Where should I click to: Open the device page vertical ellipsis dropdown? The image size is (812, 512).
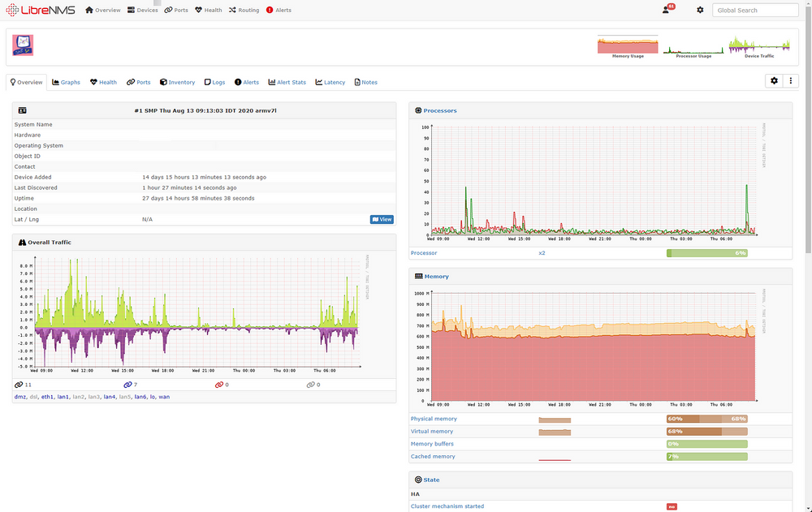pyautogui.click(x=790, y=80)
